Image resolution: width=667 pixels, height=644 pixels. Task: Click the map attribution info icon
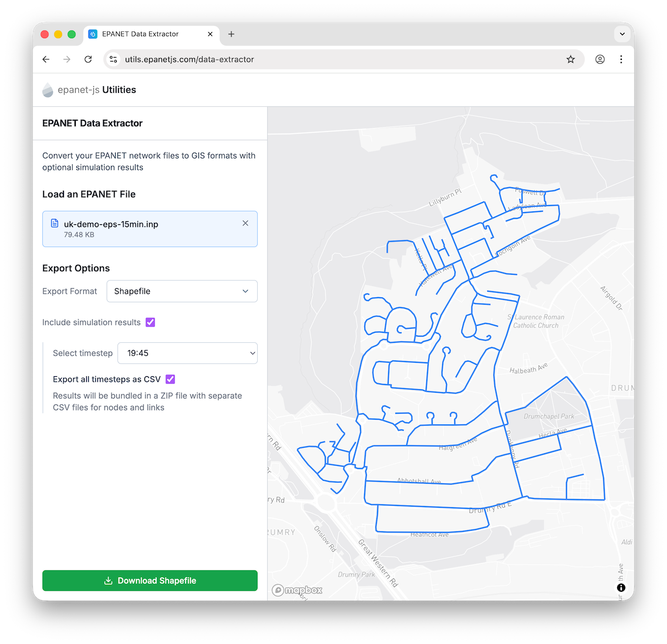coord(621,588)
